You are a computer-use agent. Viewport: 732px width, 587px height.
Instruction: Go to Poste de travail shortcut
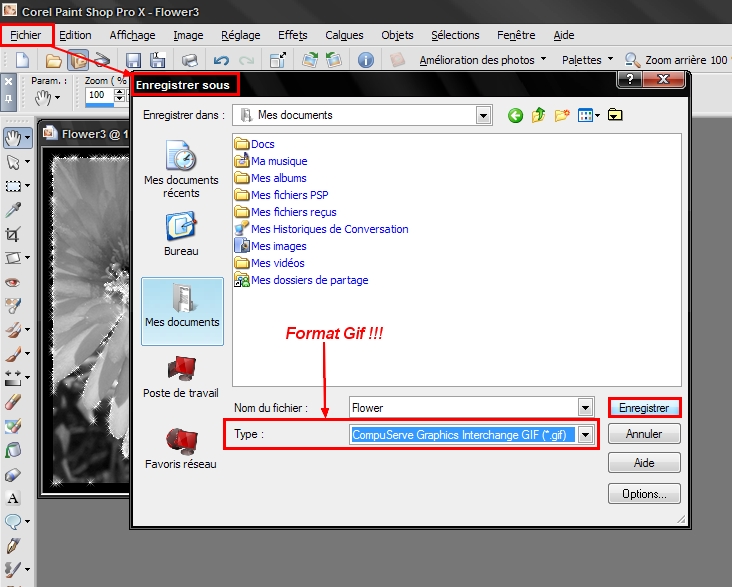point(181,376)
